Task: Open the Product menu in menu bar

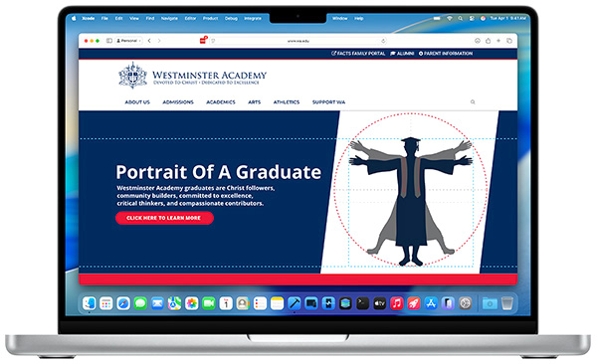Action: pyautogui.click(x=210, y=18)
